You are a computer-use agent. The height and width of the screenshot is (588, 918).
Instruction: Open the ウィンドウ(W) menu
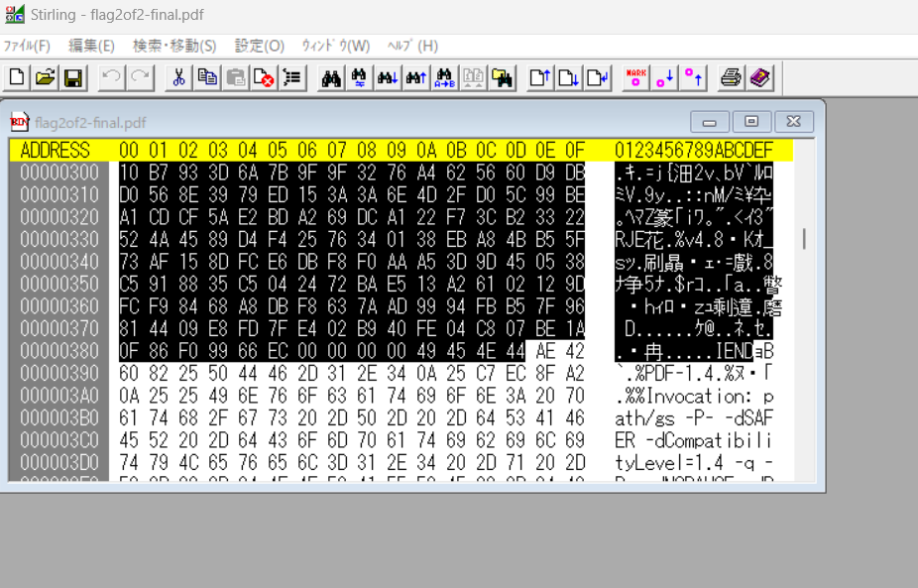coord(335,46)
